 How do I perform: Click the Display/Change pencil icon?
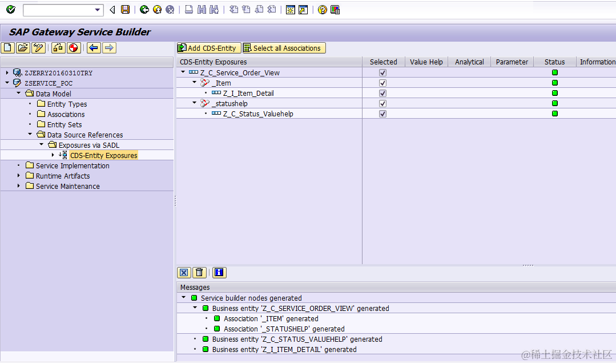point(38,48)
